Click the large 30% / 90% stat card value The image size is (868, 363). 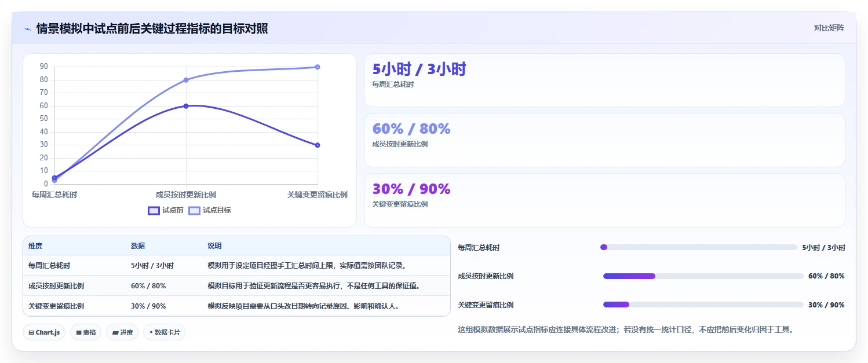point(411,189)
